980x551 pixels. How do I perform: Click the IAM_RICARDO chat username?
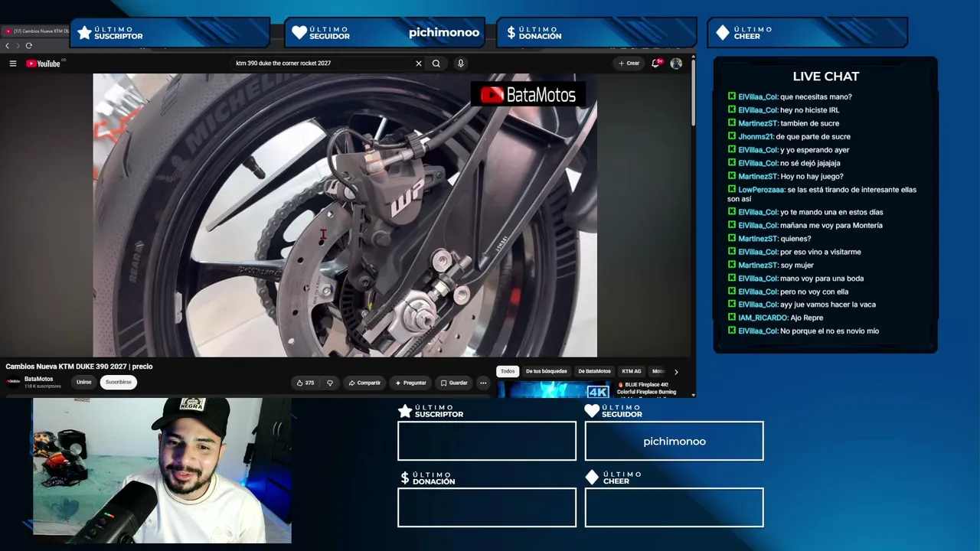click(x=763, y=318)
